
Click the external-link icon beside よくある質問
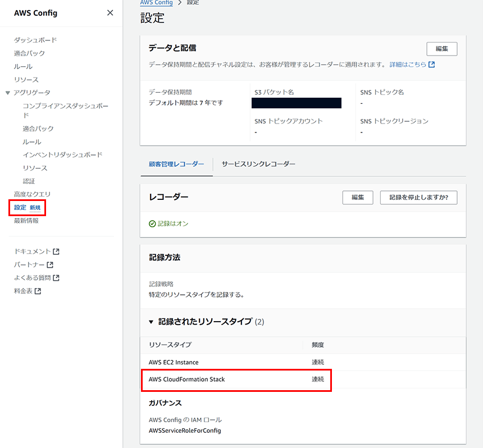[56, 278]
